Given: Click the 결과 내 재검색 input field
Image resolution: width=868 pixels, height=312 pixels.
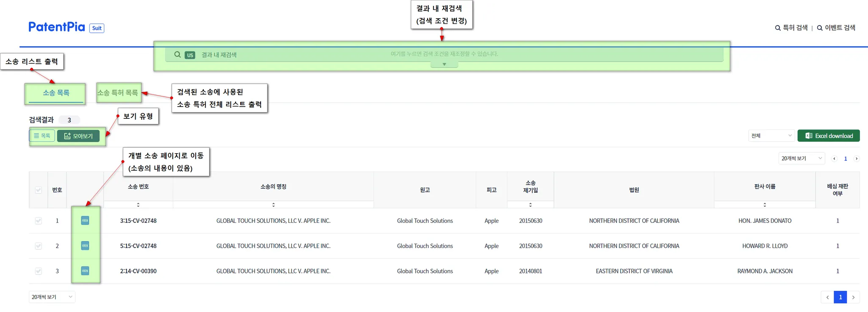Looking at the screenshot, I should (x=444, y=55).
